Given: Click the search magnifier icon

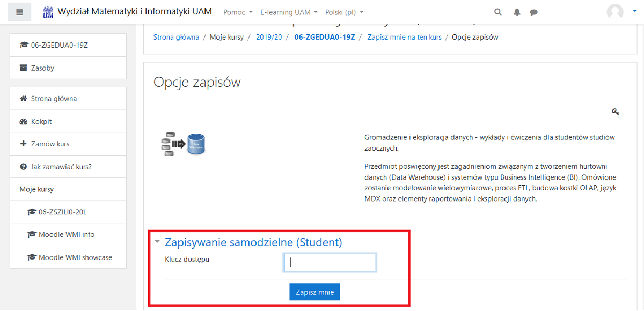Looking at the screenshot, I should (497, 11).
